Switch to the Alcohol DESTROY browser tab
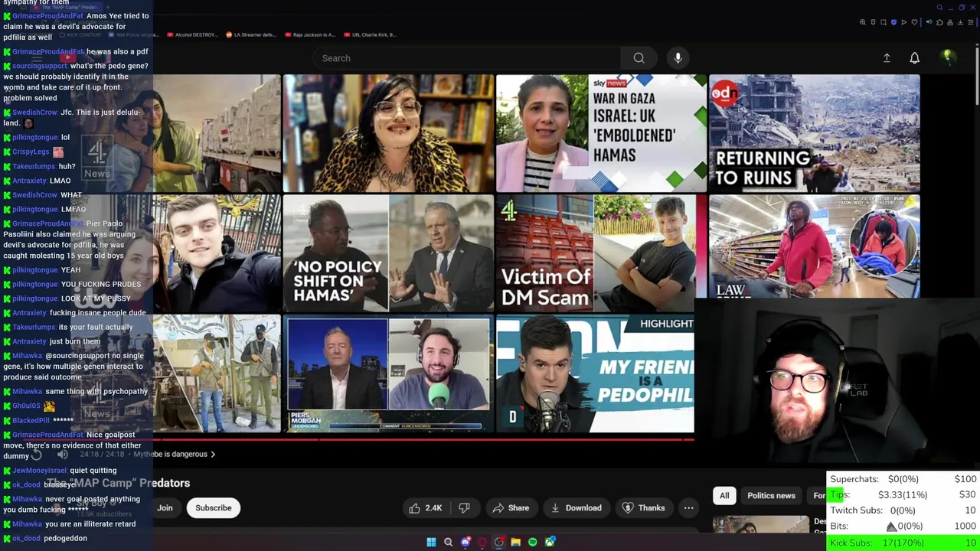This screenshot has height=551, width=980. [192, 34]
